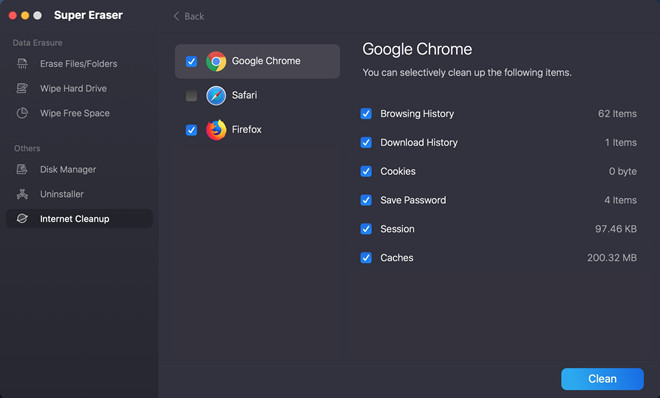Select the Firefox row label
The image size is (660, 398).
(247, 129)
